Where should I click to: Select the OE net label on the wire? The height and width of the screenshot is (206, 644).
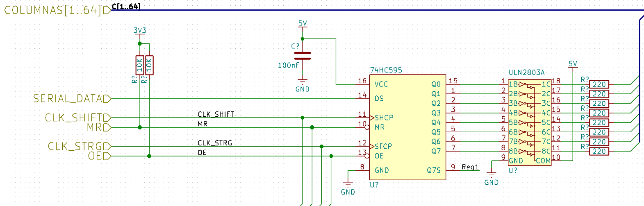pyautogui.click(x=202, y=152)
